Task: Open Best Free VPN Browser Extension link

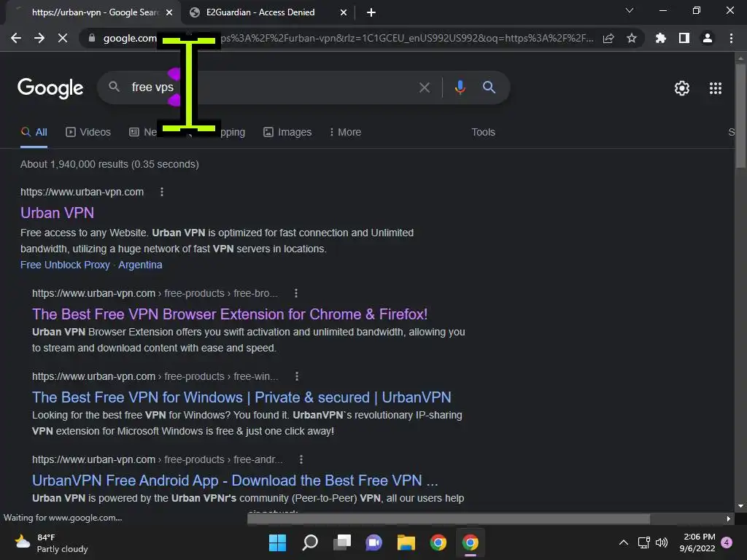Action: coord(230,314)
